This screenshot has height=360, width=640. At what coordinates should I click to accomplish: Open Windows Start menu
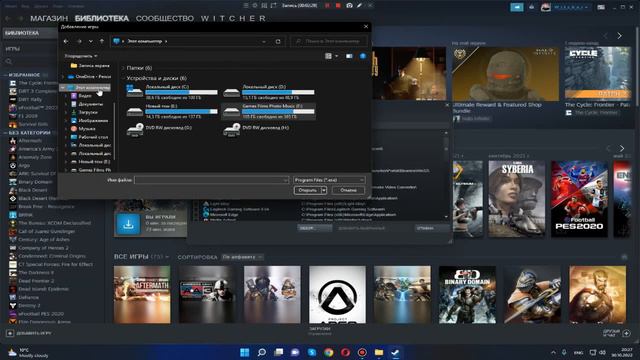(x=244, y=352)
